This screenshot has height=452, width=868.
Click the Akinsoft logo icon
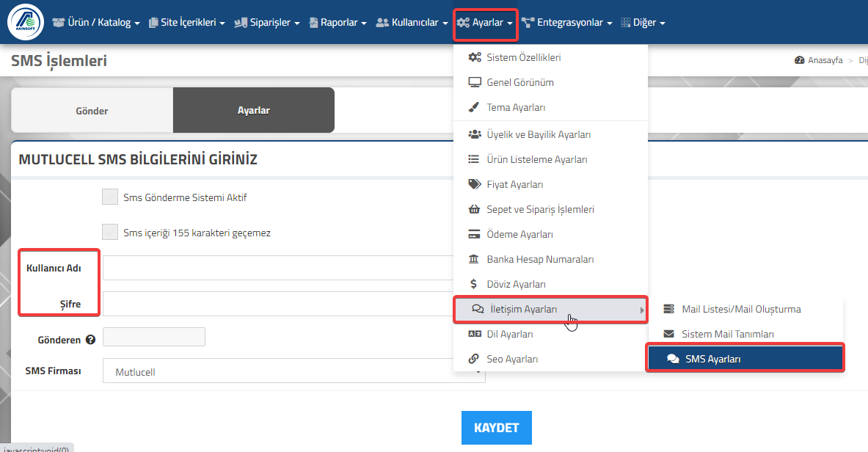[26, 22]
